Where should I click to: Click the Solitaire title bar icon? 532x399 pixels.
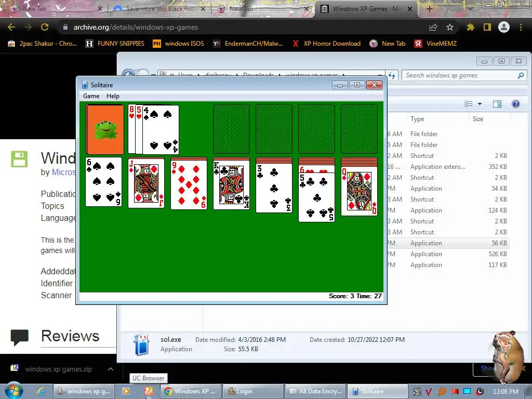pyautogui.click(x=85, y=85)
